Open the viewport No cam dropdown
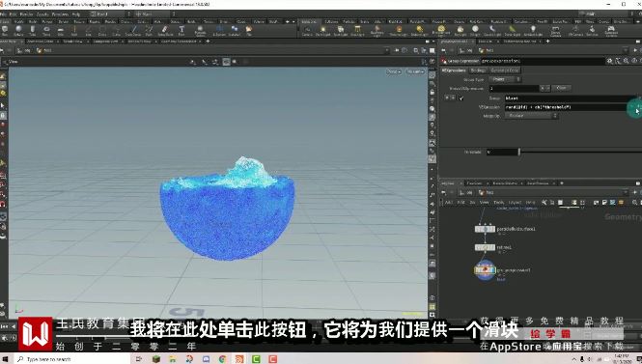The height and width of the screenshot is (364, 642). 415,71
